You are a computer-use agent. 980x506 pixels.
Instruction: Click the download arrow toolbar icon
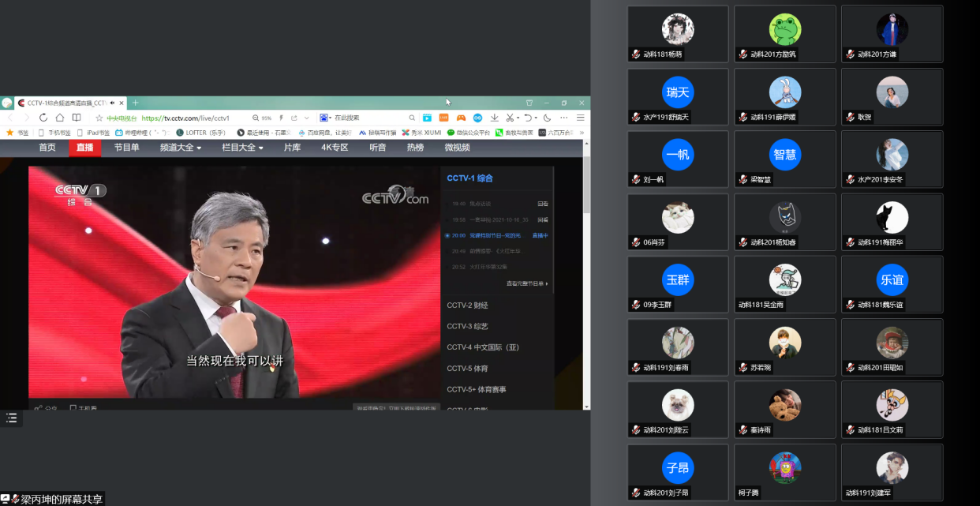[495, 118]
